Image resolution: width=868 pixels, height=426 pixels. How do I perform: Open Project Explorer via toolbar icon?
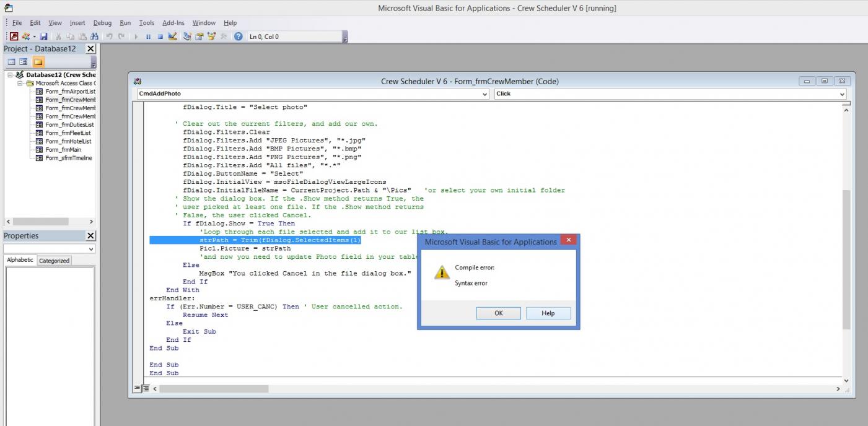187,37
